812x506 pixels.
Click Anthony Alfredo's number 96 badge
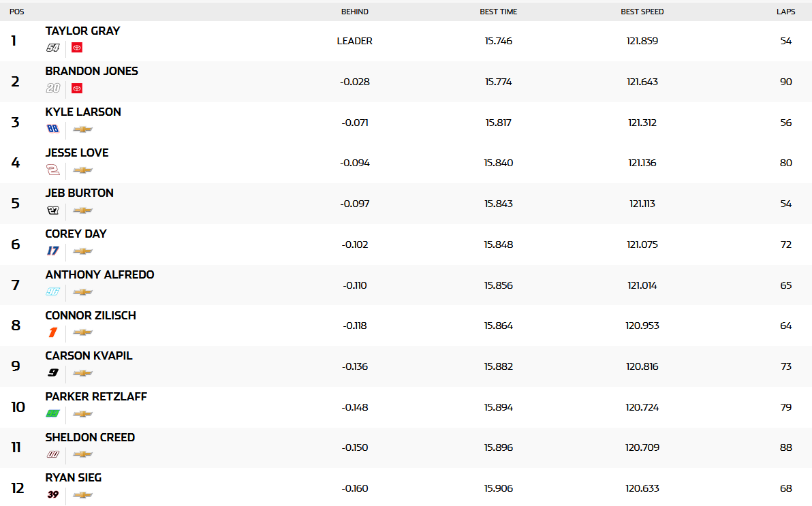coord(53,291)
